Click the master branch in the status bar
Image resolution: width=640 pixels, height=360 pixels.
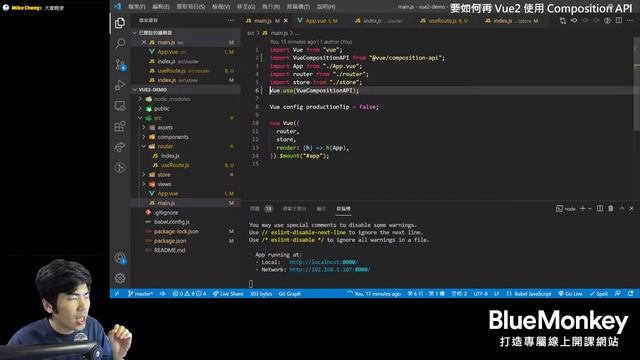140,294
